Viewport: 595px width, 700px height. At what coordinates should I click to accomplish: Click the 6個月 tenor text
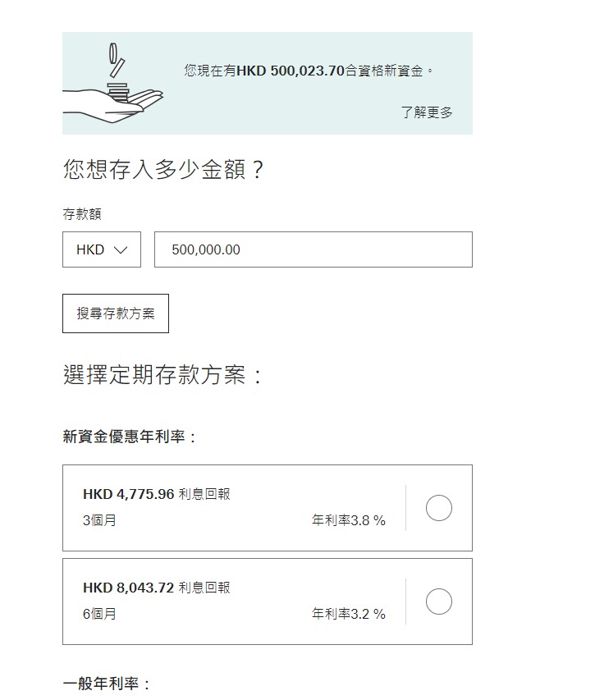tap(99, 614)
